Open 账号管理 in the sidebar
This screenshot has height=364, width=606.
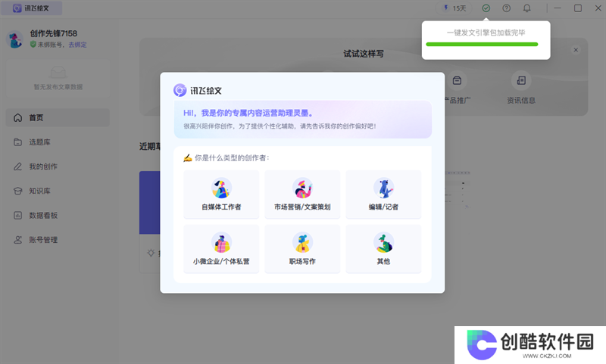coord(58,240)
